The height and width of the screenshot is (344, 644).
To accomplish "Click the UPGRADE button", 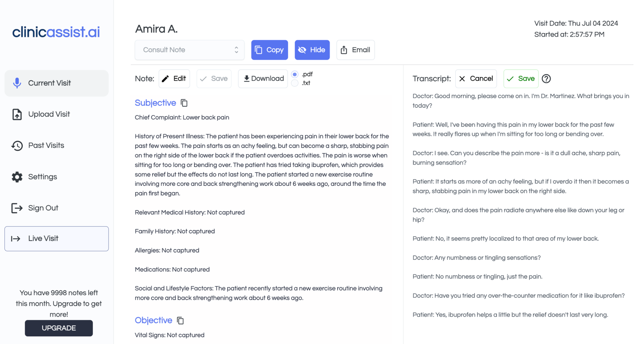I will (58, 328).
